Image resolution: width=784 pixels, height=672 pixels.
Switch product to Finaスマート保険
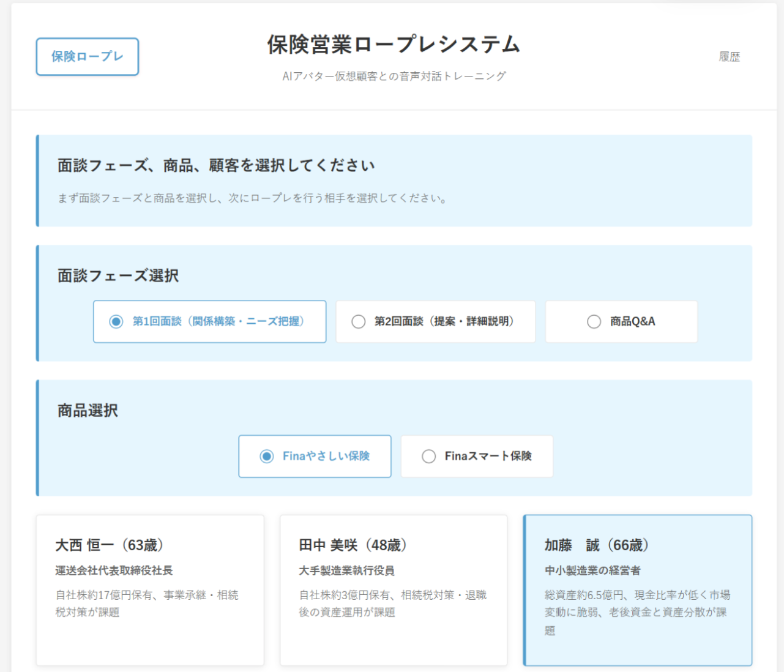point(477,456)
